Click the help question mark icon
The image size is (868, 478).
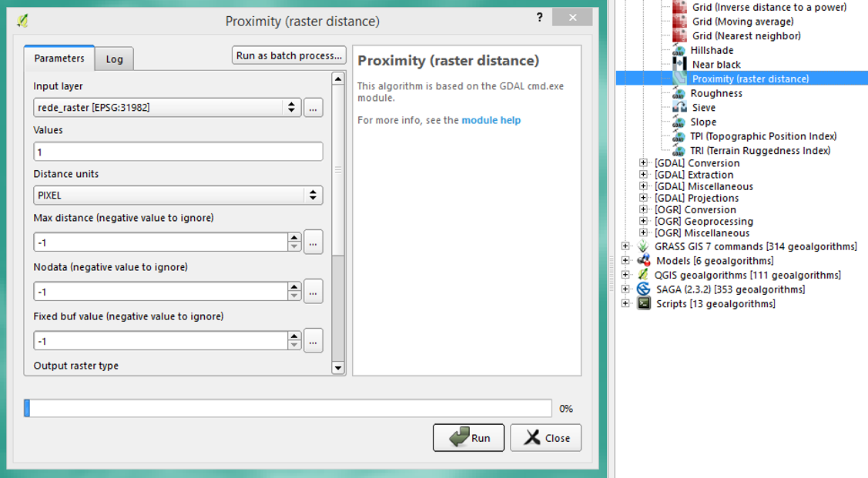[539, 17]
